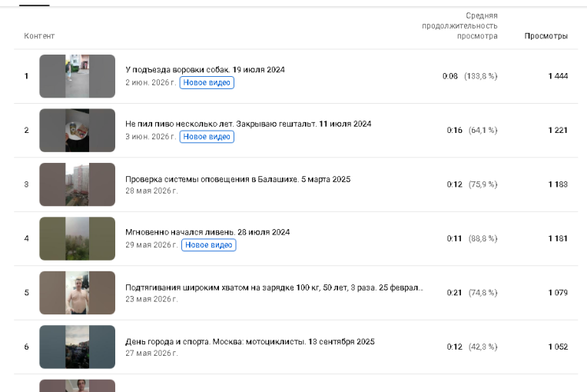This screenshot has height=392, width=587.
Task: Open thumbnail of "День города и спорта" video
Action: (77, 347)
